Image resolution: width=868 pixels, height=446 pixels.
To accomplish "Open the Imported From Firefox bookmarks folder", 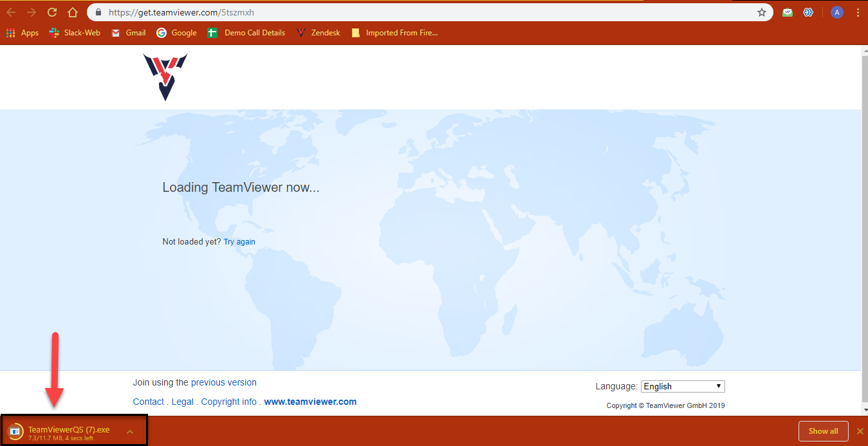I will (x=394, y=33).
